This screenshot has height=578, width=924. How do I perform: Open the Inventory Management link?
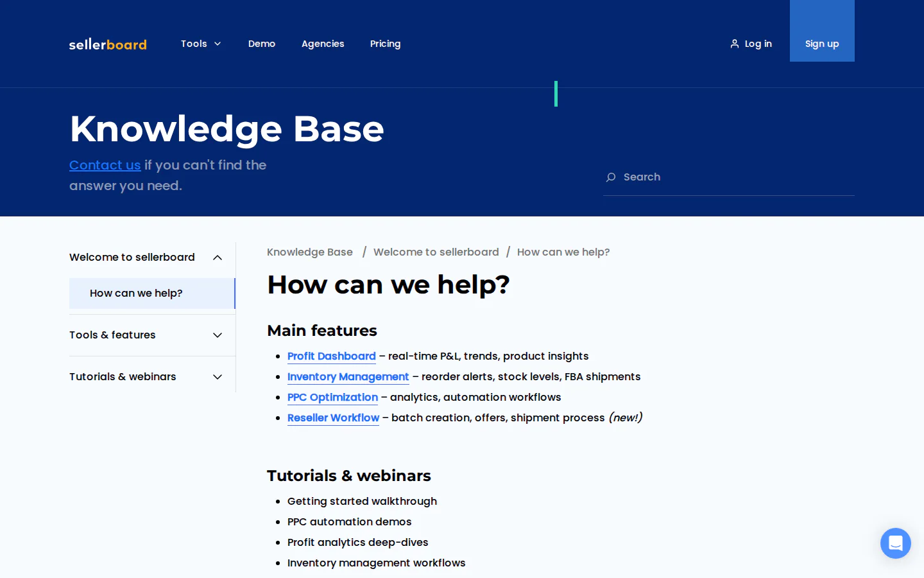click(348, 376)
